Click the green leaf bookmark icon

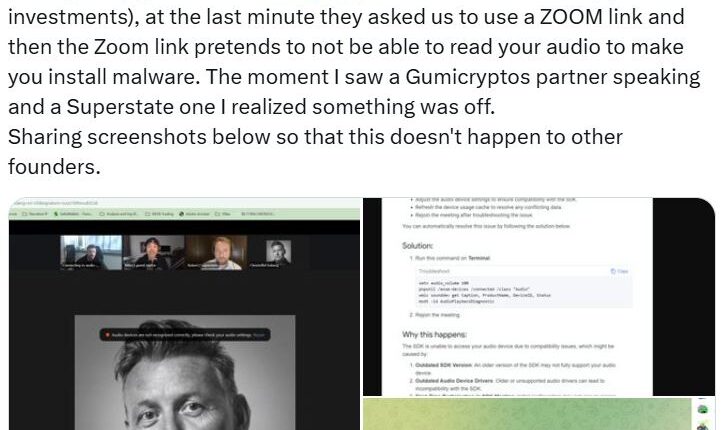pyautogui.click(x=56, y=214)
